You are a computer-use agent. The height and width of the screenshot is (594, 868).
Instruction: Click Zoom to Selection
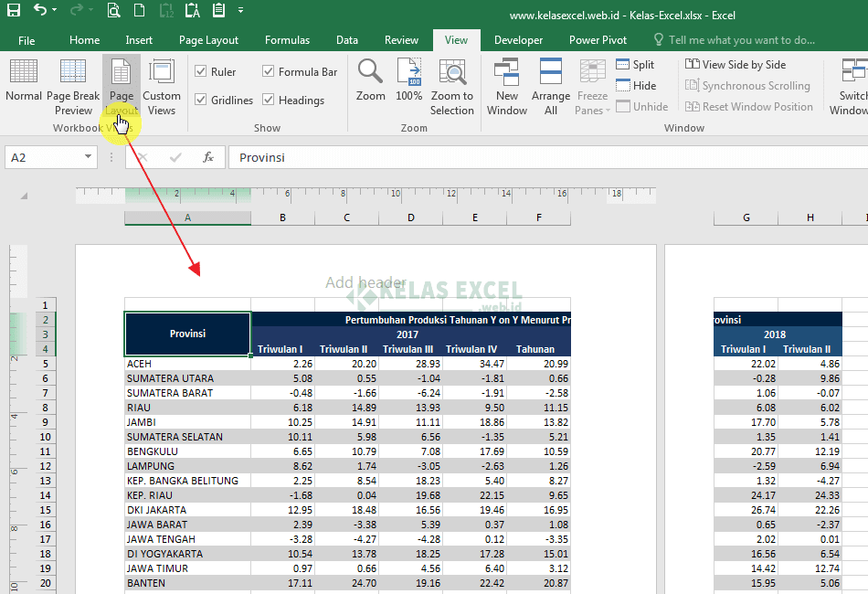451,80
